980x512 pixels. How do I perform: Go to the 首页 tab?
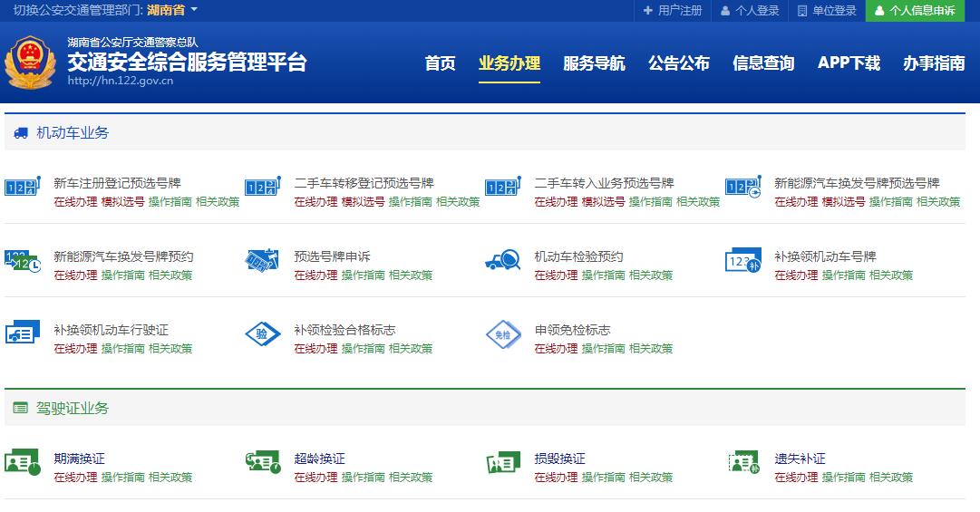tap(440, 63)
